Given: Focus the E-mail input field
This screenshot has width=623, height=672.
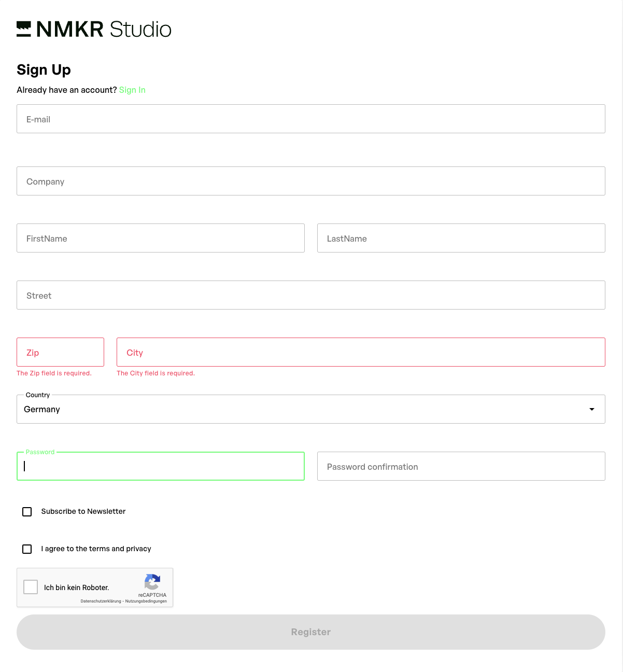Looking at the screenshot, I should tap(311, 119).
